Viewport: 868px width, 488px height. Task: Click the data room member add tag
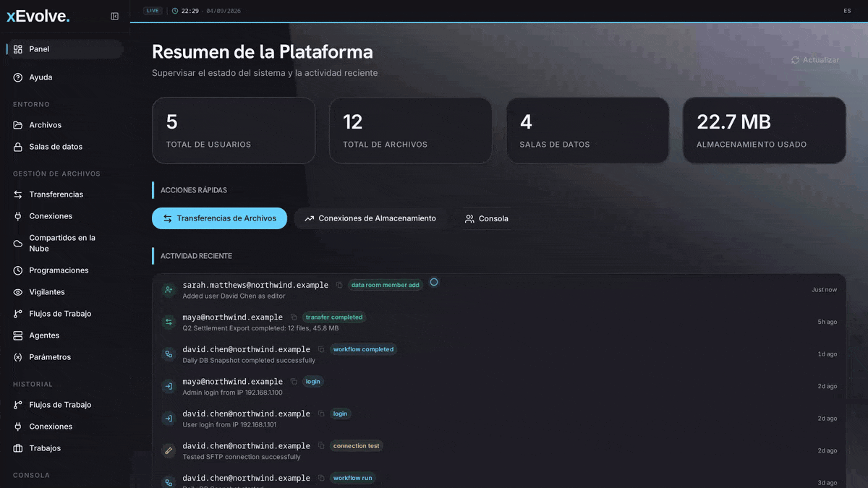[x=386, y=285]
